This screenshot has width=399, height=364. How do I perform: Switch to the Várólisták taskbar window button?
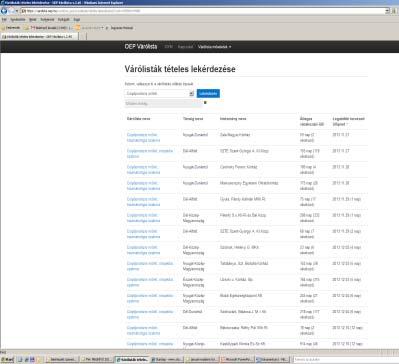[132, 360]
